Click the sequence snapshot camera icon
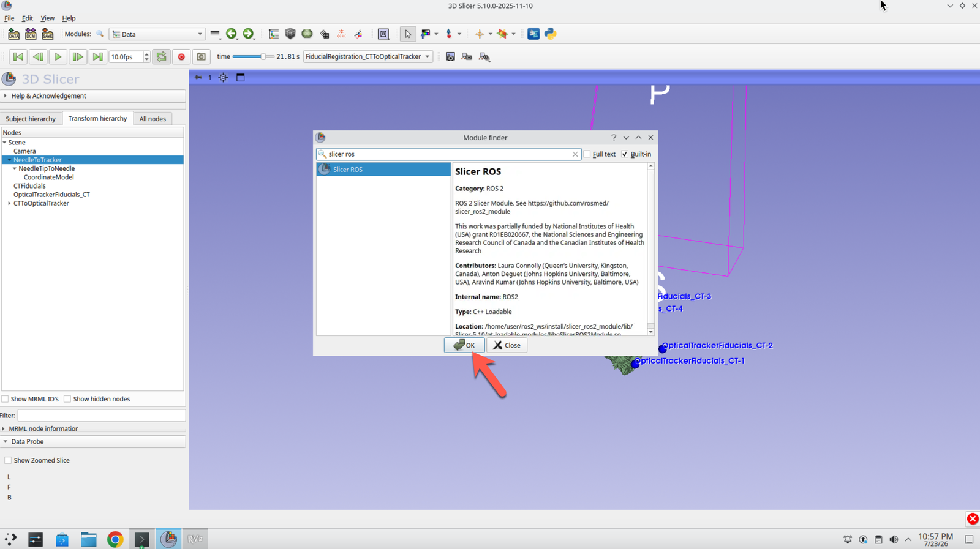The height and width of the screenshot is (549, 980). [x=201, y=57]
